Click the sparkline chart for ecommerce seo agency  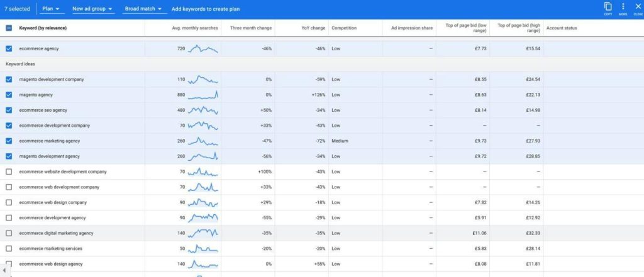pyautogui.click(x=203, y=110)
